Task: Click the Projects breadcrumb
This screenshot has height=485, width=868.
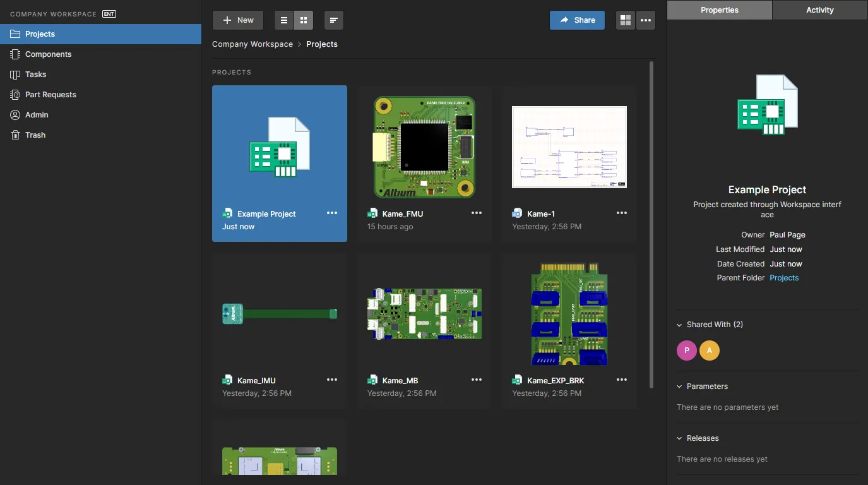Action: tap(322, 44)
